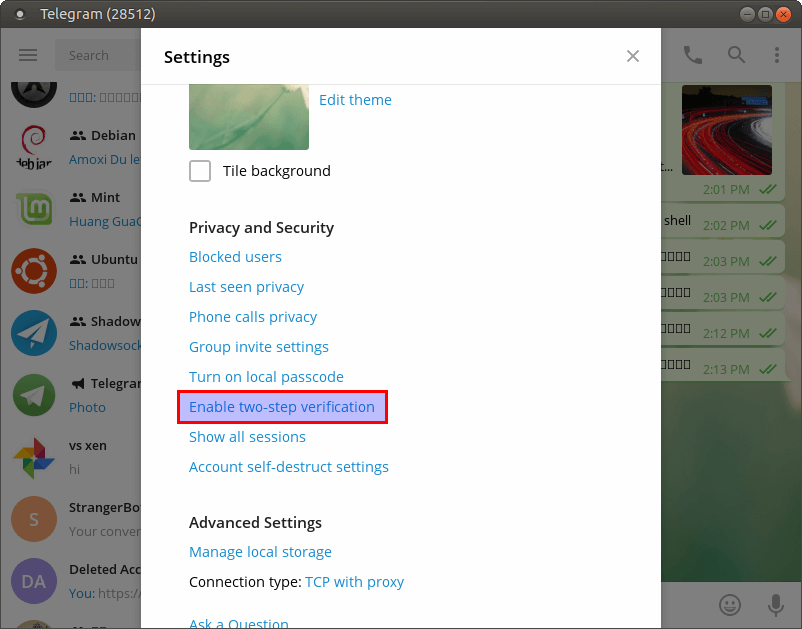
Task: Open Account self-destruct settings
Action: tap(288, 467)
